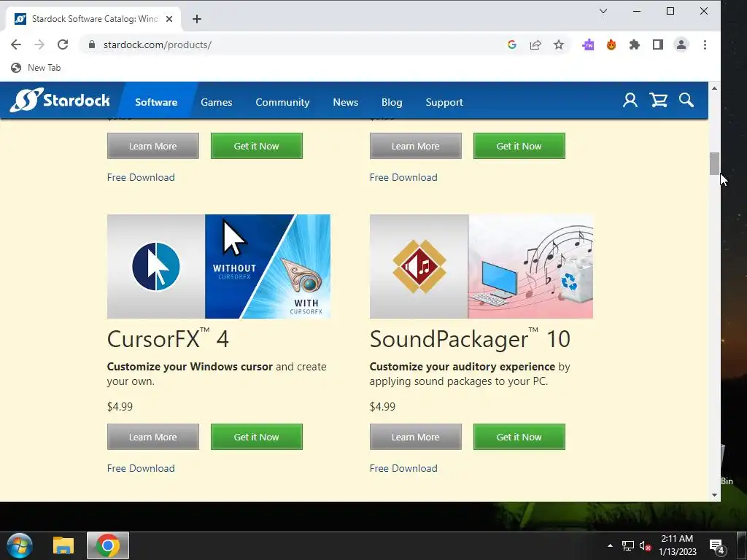Click the Stardock logo
This screenshot has height=560, width=747.
(60, 100)
